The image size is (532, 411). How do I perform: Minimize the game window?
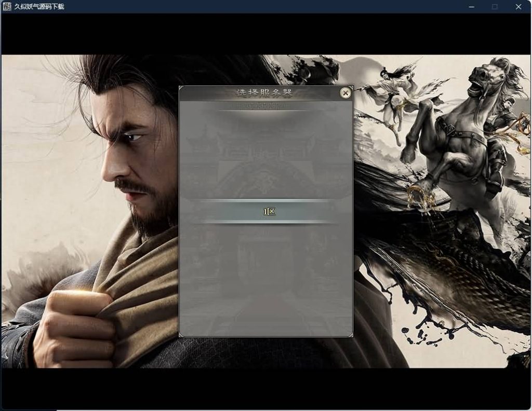(471, 7)
